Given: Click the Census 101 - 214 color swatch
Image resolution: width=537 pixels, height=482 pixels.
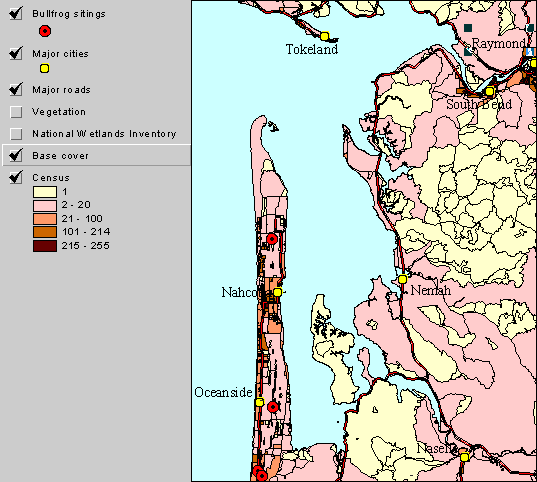Looking at the screenshot, I should pyautogui.click(x=45, y=232).
